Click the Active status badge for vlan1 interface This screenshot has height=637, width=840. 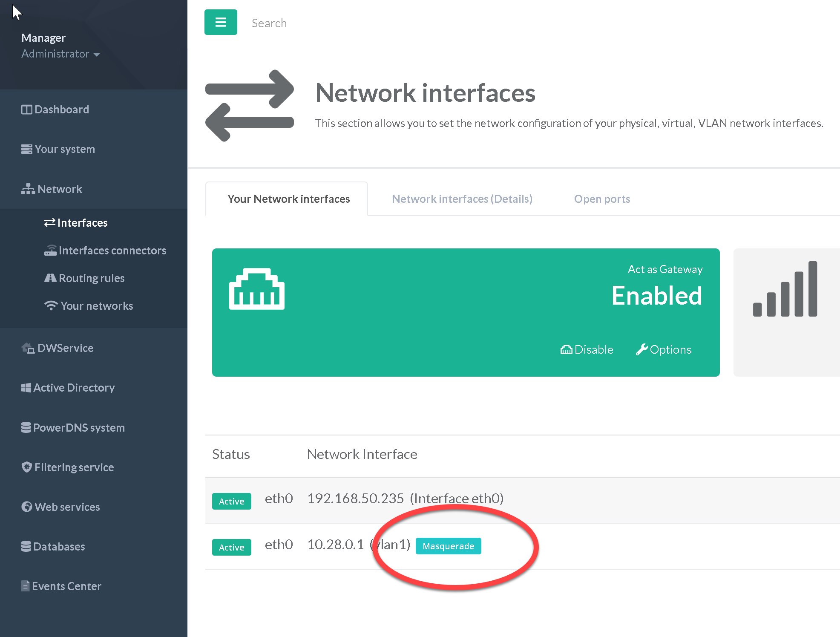231,547
